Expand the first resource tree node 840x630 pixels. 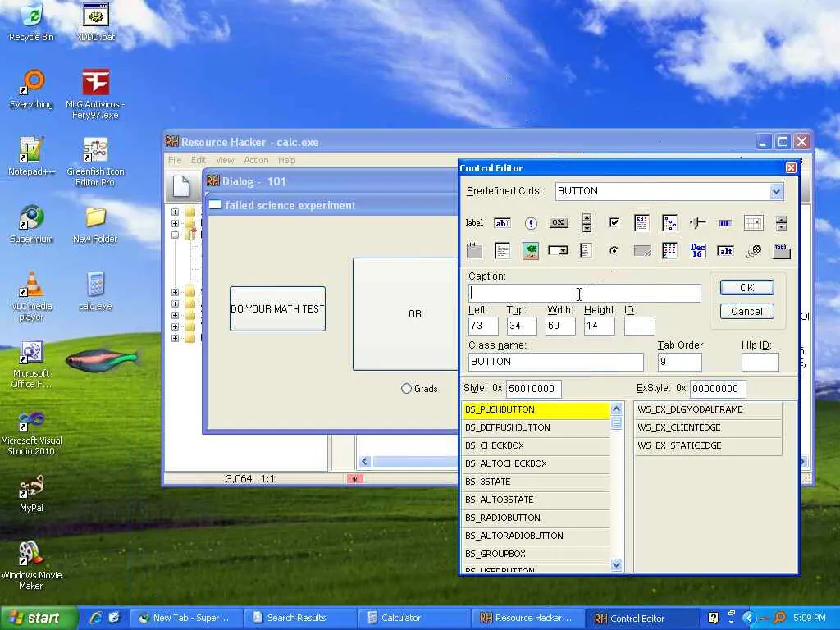pos(175,212)
